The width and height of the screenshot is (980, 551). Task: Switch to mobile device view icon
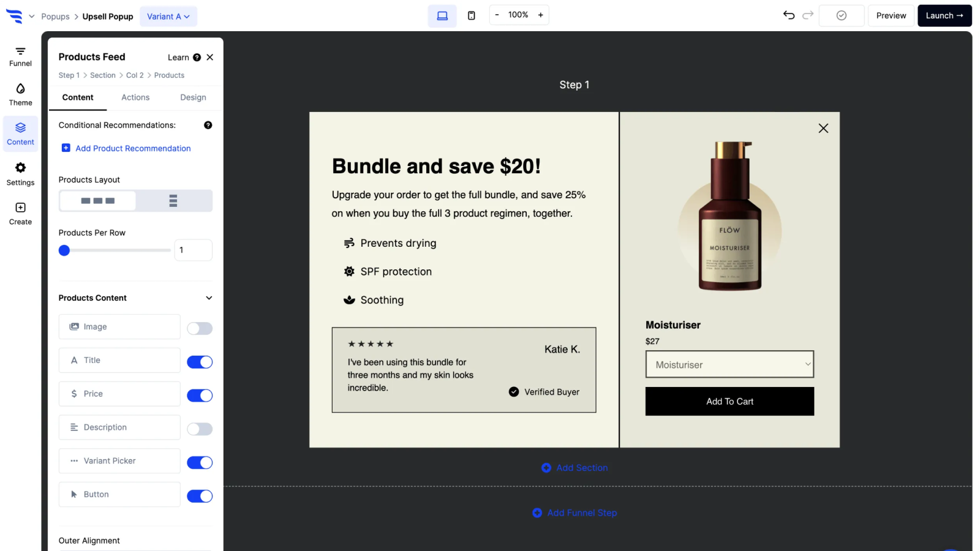pos(472,15)
